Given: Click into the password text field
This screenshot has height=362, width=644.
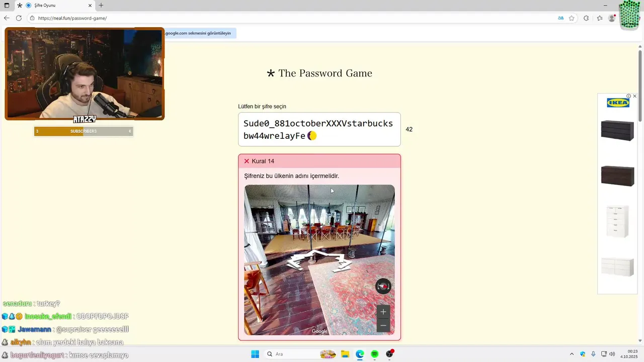Looking at the screenshot, I should click(x=319, y=129).
